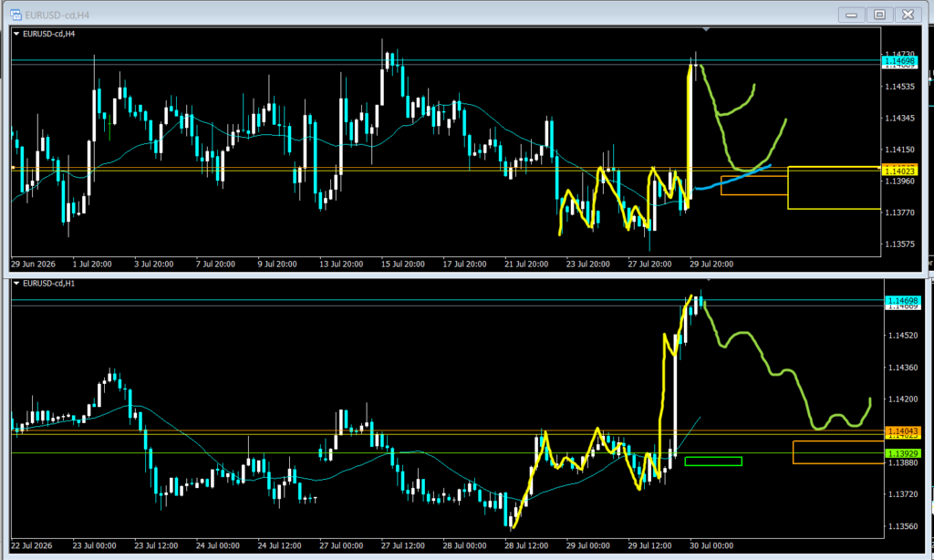Click the 1.13880 price on H1 scale
This screenshot has width=934, height=560.
tap(903, 462)
